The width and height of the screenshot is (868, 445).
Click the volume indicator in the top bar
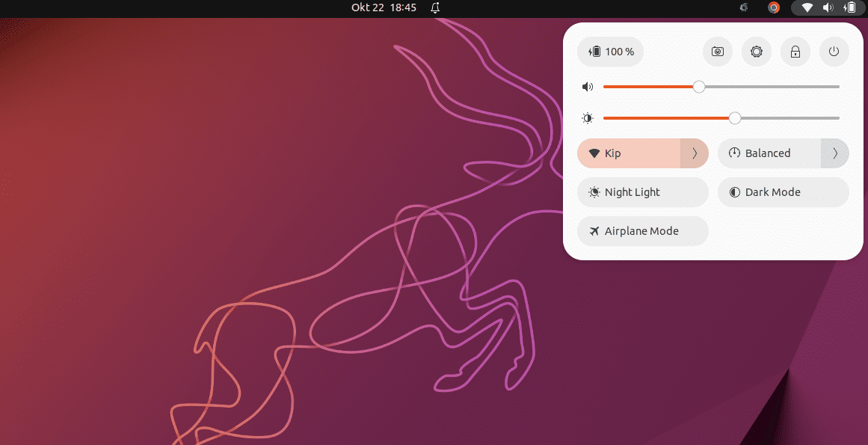click(x=828, y=7)
